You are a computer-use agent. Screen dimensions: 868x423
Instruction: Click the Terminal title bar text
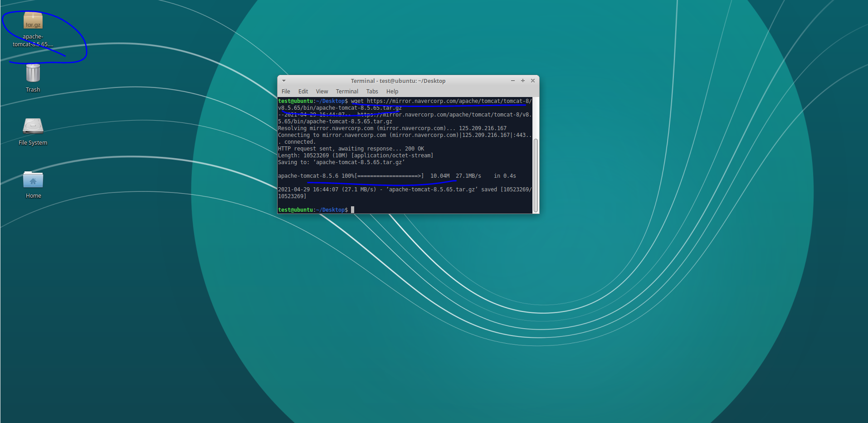coord(398,81)
